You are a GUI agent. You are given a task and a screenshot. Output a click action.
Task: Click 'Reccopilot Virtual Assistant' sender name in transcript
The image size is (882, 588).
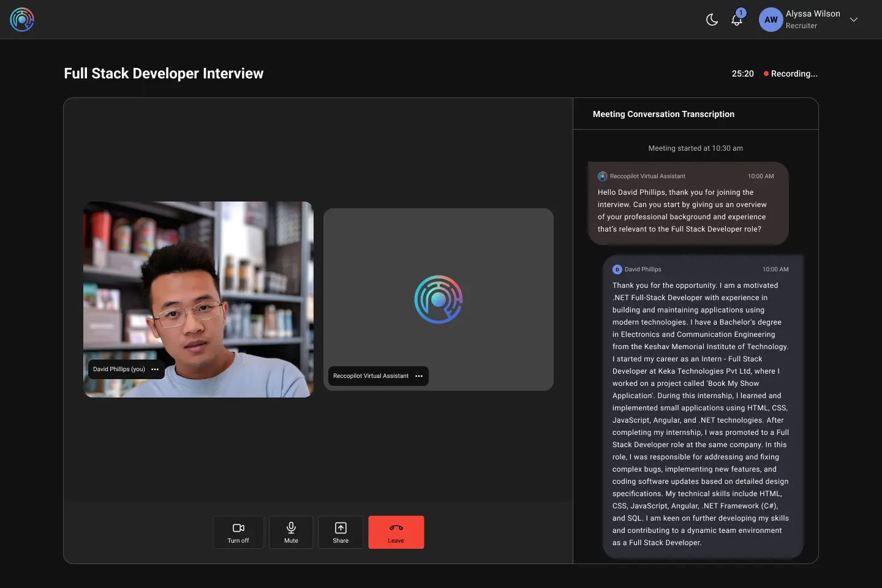pos(647,176)
